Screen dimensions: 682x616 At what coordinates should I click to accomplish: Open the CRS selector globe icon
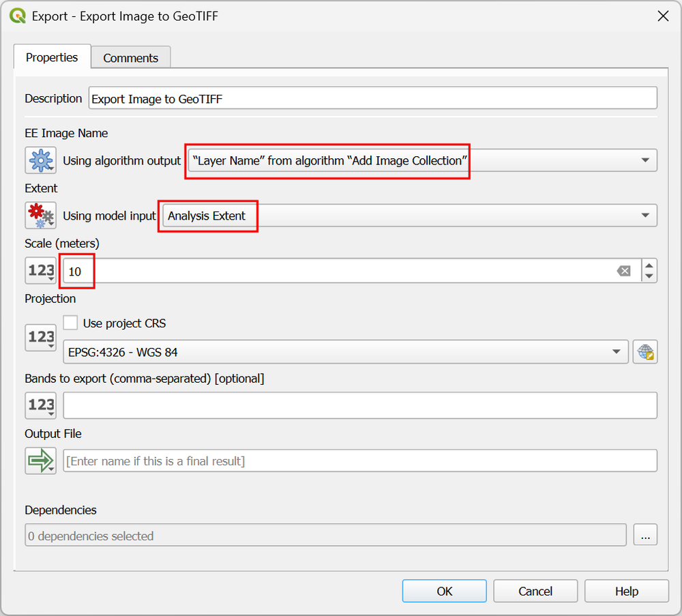tap(645, 351)
